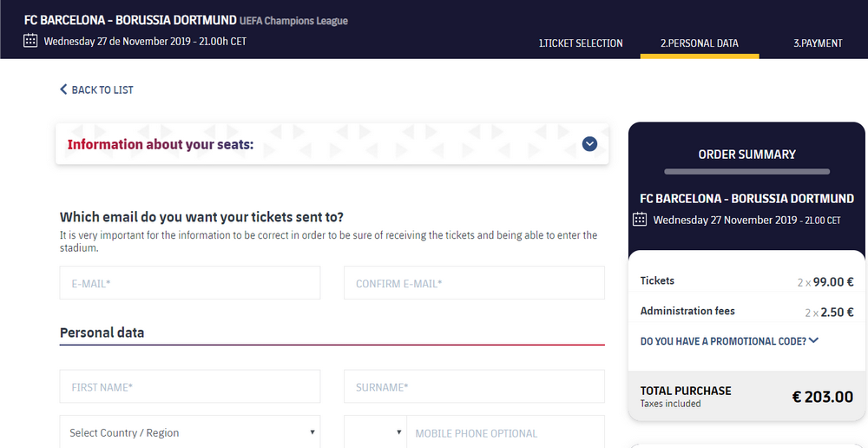
Task: Click the Confirm E-mail field
Action: [474, 283]
